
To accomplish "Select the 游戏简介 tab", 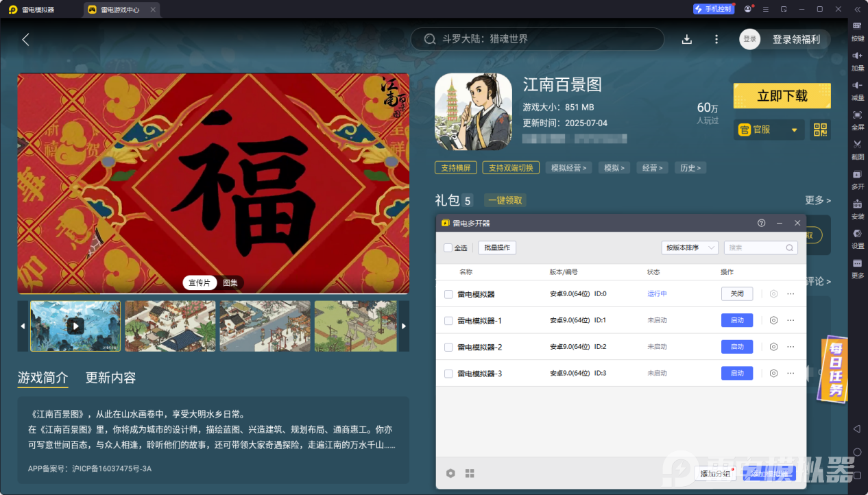I will pos(43,378).
